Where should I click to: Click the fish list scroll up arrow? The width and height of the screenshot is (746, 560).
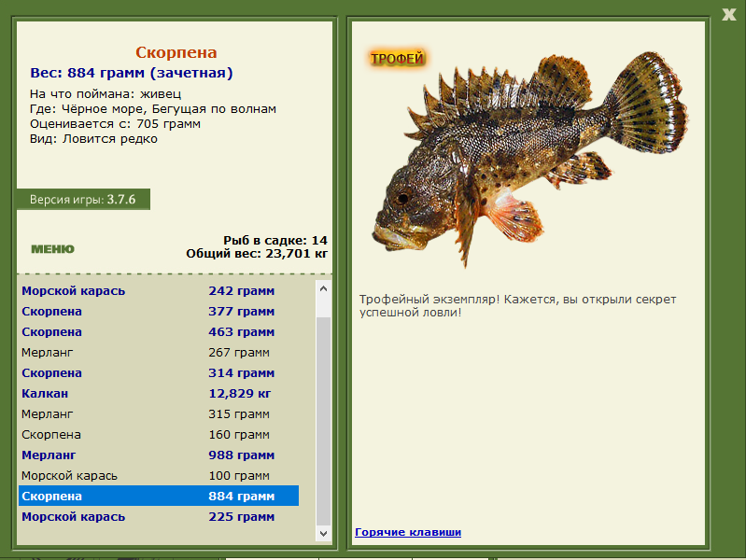(324, 288)
